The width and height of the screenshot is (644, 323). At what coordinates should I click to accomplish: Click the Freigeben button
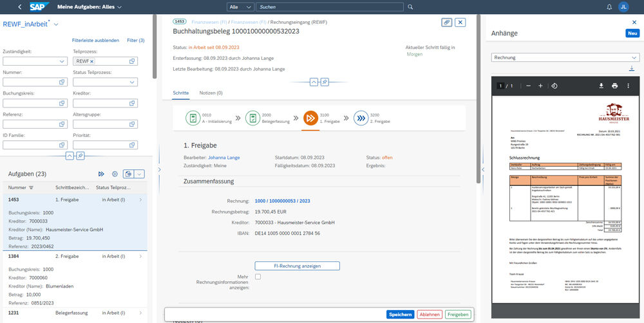(458, 314)
